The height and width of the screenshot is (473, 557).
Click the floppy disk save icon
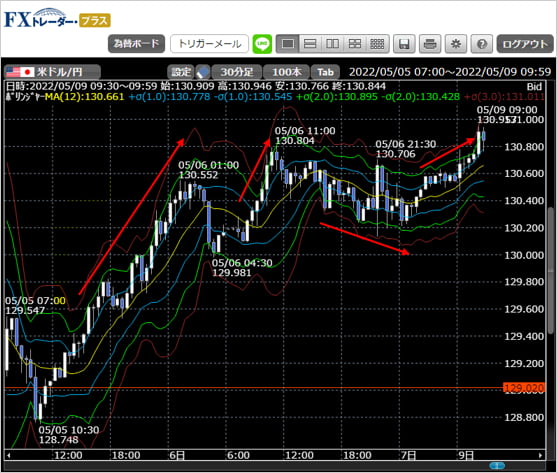pos(404,44)
